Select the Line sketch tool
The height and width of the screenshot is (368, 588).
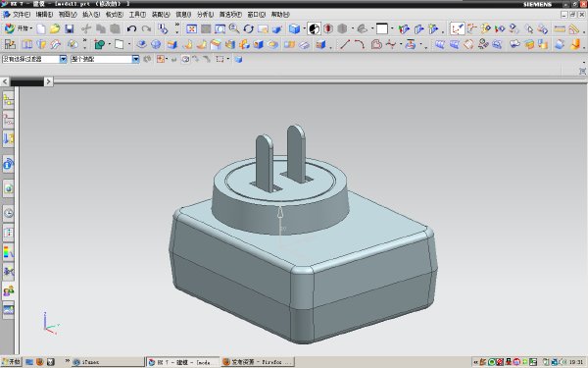coord(345,45)
